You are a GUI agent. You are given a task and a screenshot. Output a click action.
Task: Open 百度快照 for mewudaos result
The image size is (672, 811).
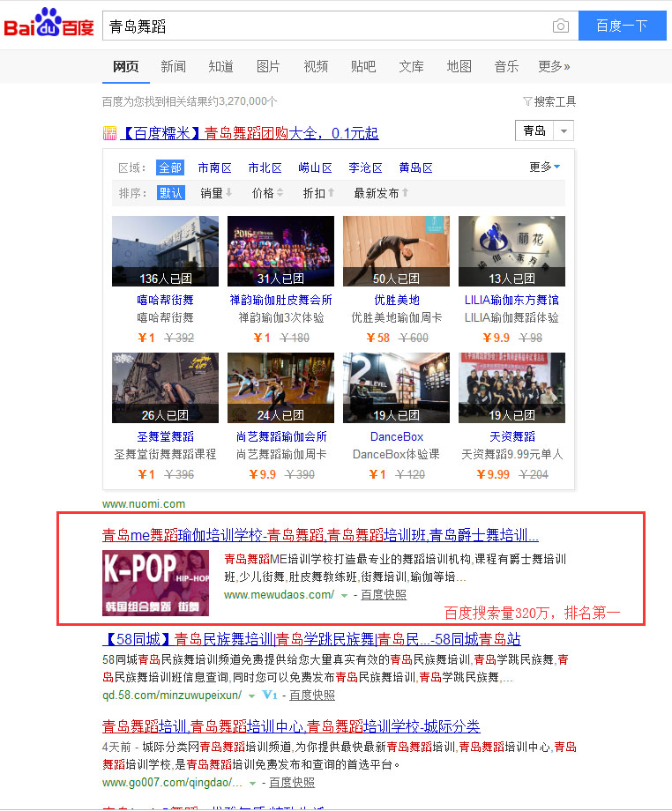click(384, 595)
